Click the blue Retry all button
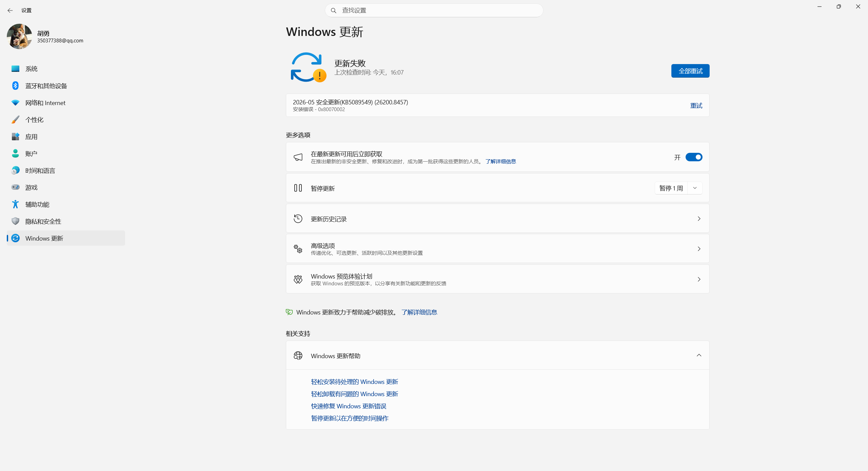This screenshot has height=471, width=868. [690, 71]
